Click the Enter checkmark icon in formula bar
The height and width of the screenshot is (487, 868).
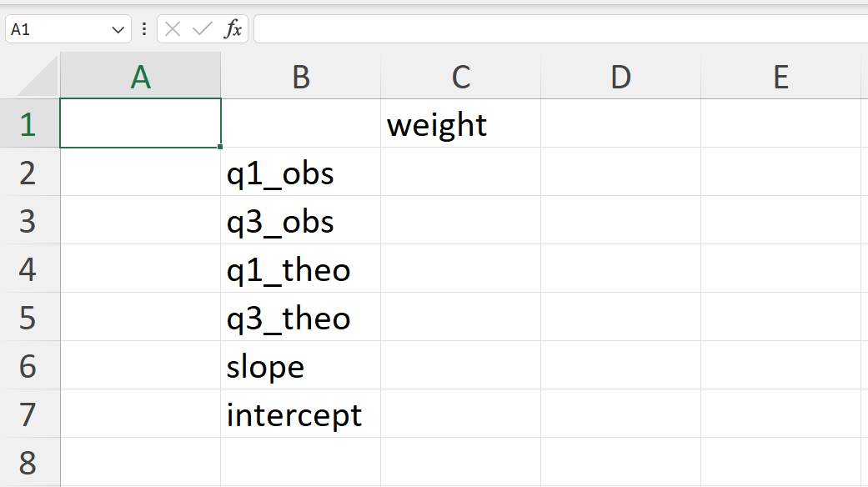click(x=202, y=29)
